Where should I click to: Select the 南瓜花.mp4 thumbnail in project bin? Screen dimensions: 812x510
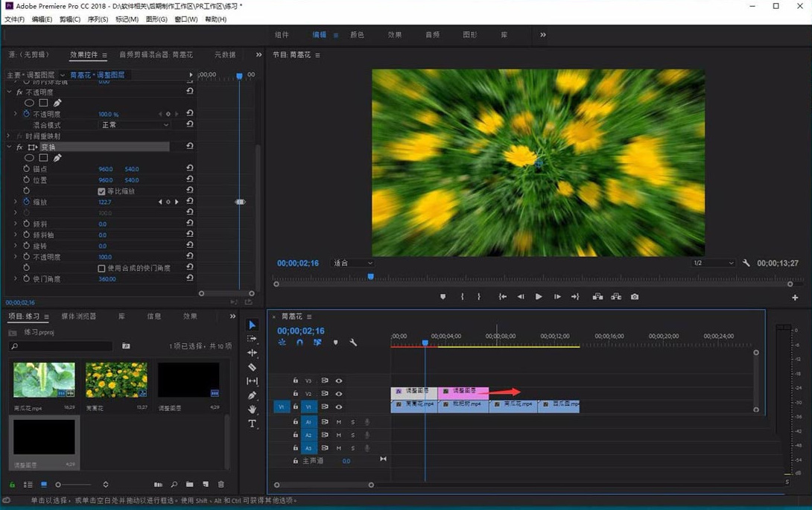click(44, 380)
